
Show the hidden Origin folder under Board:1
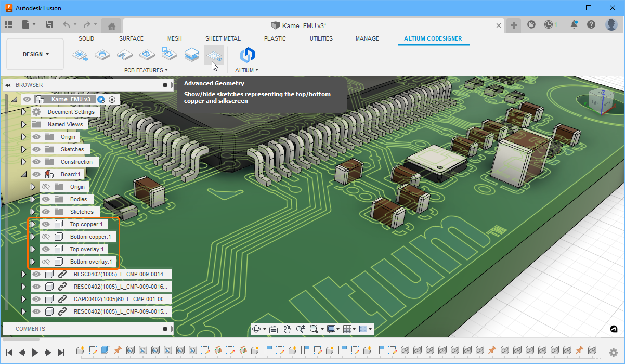point(46,187)
